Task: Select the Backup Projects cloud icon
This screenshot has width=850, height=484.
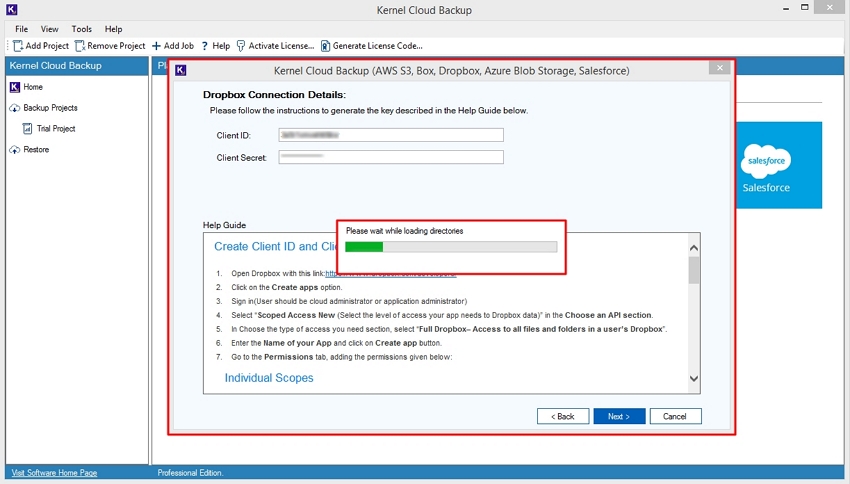Action: [x=15, y=108]
